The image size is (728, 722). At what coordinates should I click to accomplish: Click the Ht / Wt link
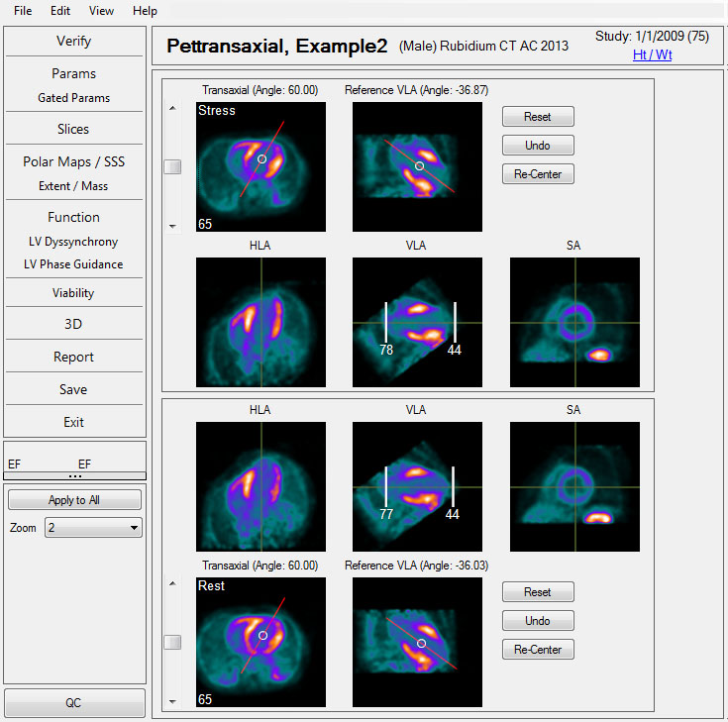652,54
